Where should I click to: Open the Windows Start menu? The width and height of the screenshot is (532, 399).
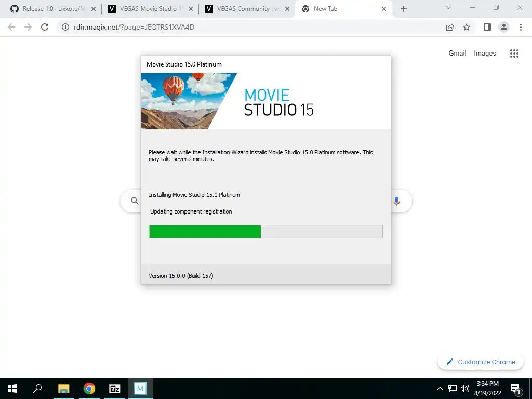pyautogui.click(x=12, y=389)
